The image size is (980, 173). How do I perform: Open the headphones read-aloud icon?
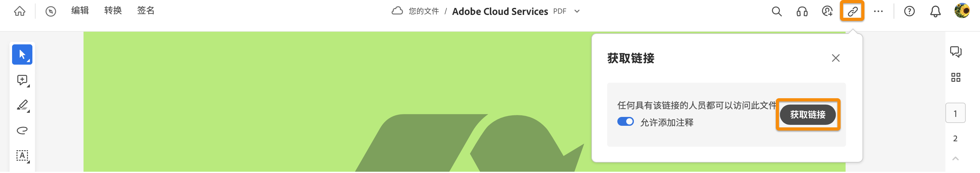pyautogui.click(x=802, y=11)
